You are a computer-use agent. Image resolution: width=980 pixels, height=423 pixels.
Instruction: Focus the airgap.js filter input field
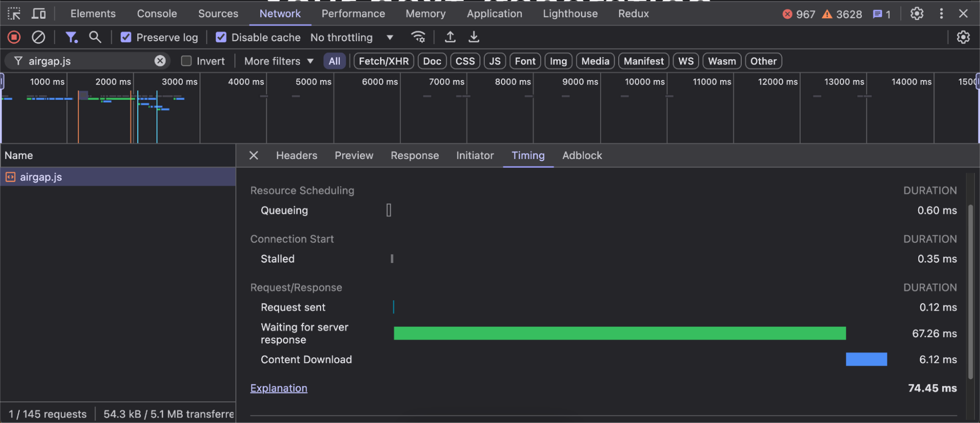point(88,61)
